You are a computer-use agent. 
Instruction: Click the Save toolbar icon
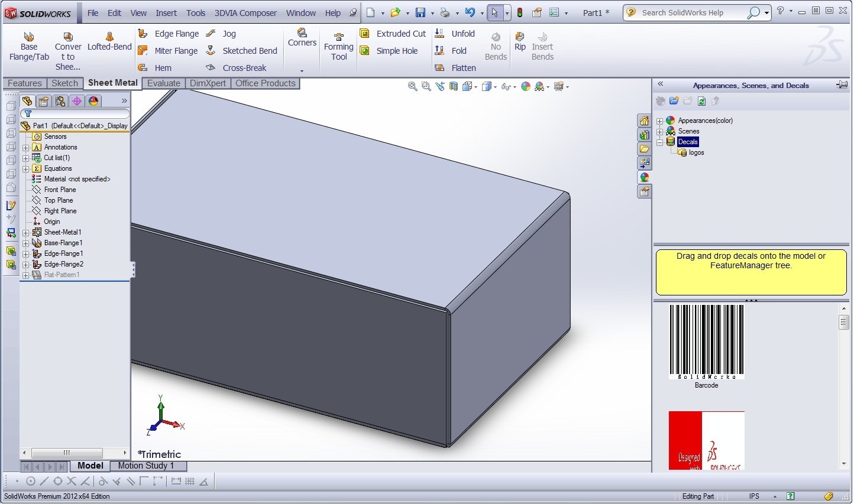[420, 12]
